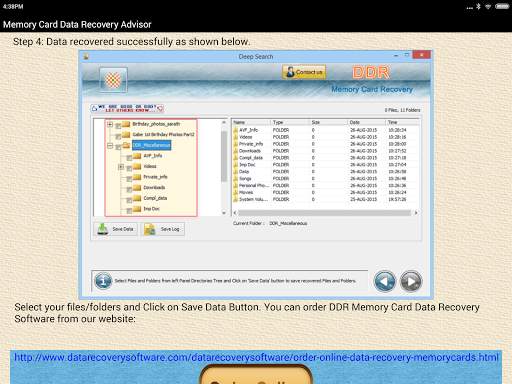Click the blue info icon beside the hint text
Screen dimensions: 512x384
103,281
